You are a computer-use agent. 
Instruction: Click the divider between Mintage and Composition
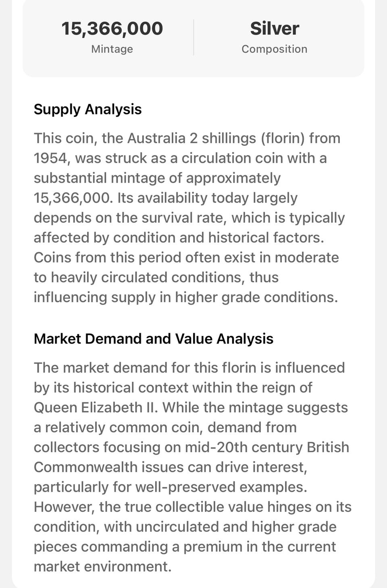click(193, 37)
